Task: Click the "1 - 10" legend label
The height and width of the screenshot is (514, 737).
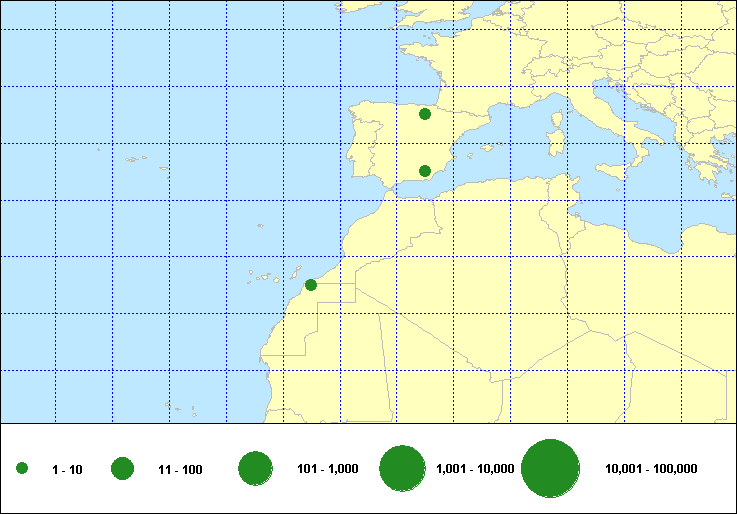Action: [69, 469]
